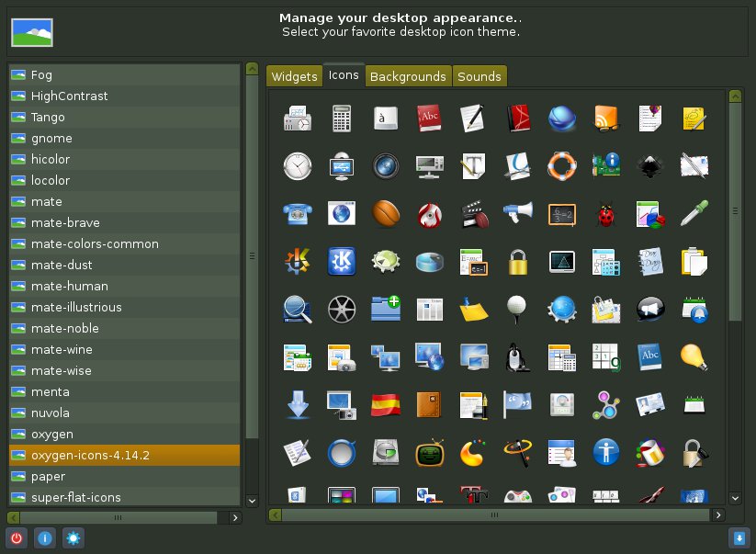This screenshot has width=756, height=554.
Task: Switch to the Widgets tab
Action: click(x=294, y=76)
